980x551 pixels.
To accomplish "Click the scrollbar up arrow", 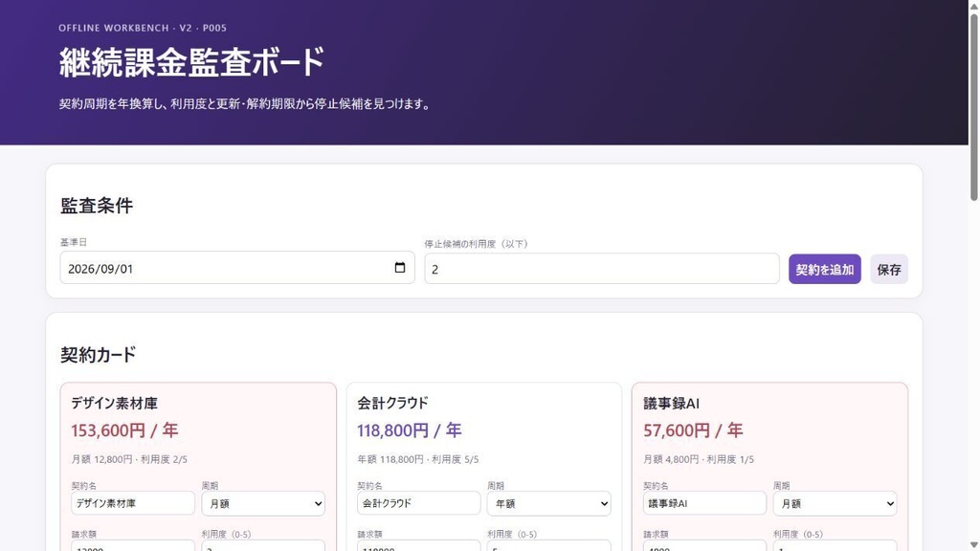I will coord(973,5).
